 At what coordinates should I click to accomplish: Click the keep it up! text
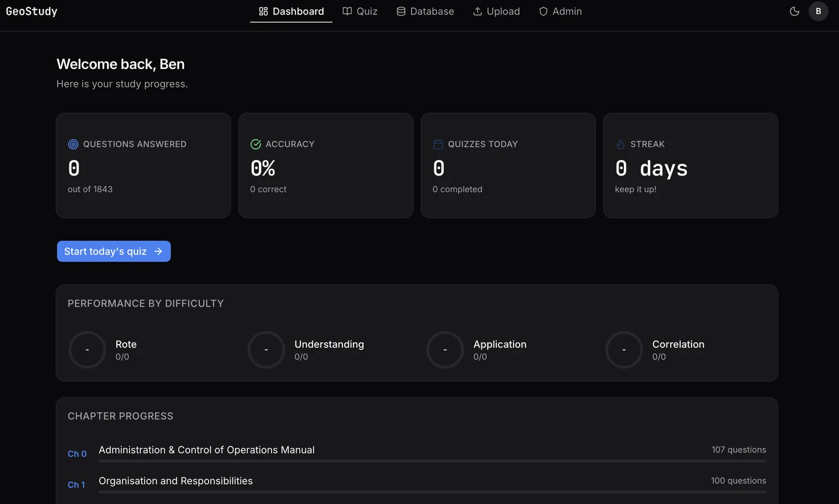tap(635, 189)
